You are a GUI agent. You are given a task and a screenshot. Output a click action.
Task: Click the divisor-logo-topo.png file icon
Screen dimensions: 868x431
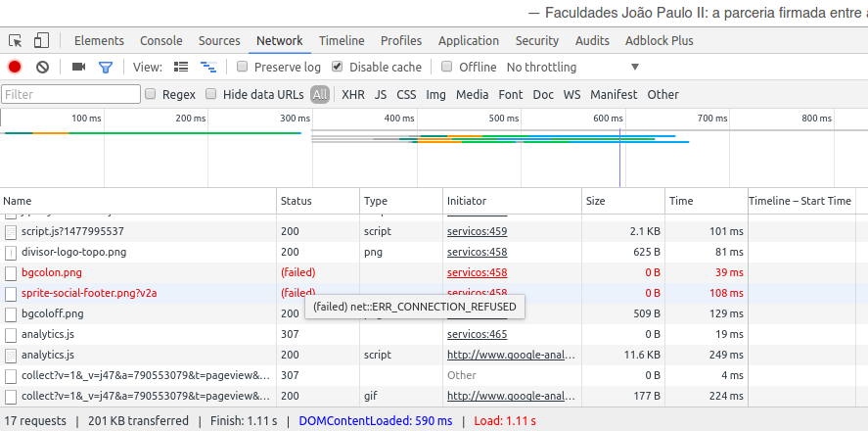tap(11, 252)
